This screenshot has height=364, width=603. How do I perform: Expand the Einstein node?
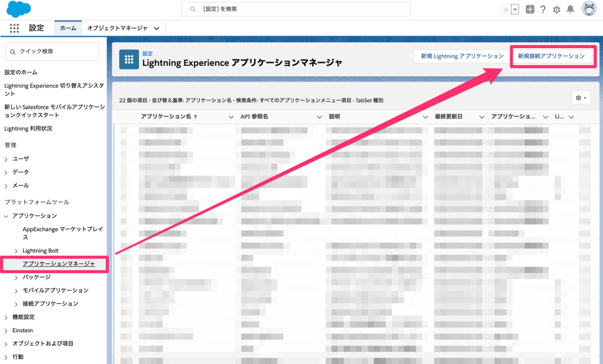click(x=6, y=331)
